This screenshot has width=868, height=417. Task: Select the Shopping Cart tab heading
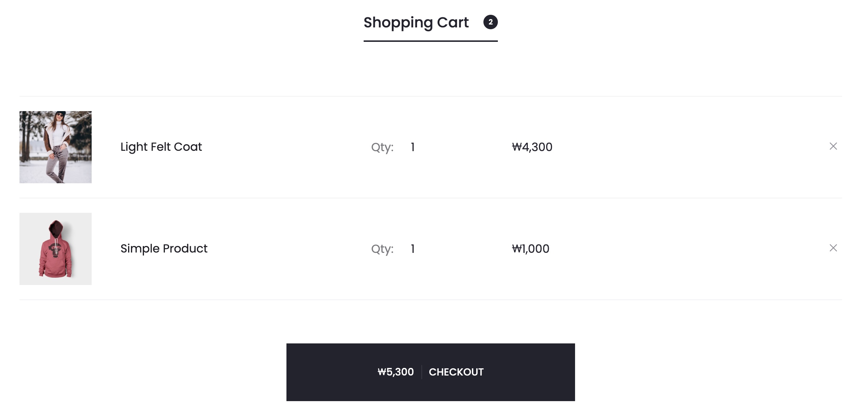point(416,22)
